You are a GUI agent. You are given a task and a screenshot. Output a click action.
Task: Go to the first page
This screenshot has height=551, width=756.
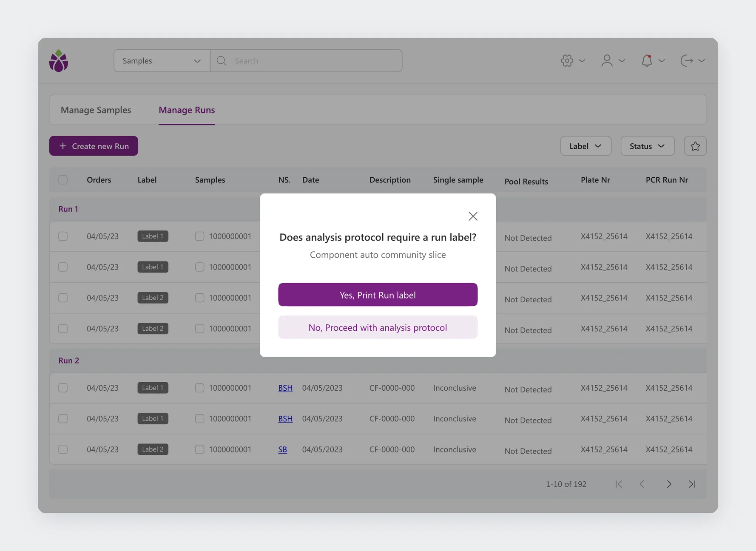(x=619, y=484)
